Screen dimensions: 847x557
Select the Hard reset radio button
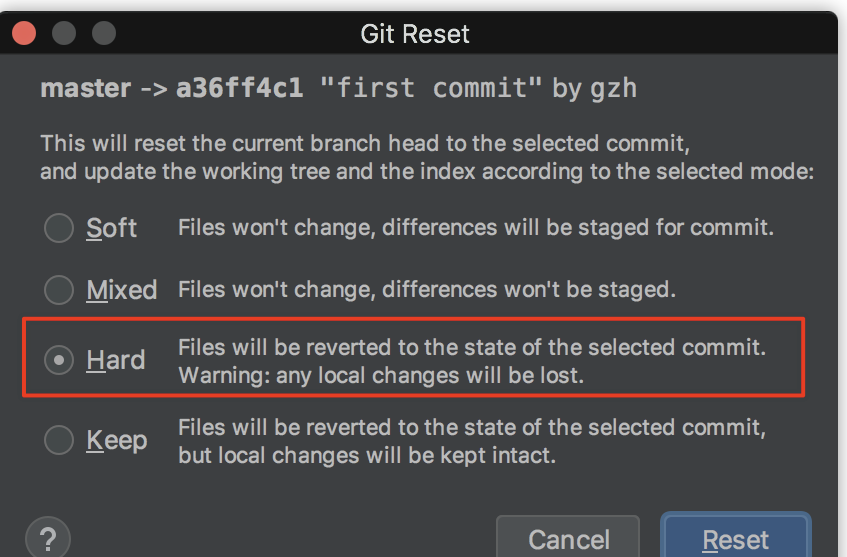pos(59,360)
